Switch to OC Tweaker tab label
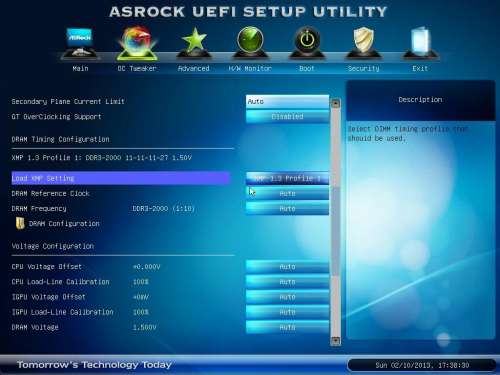This screenshot has height=375, width=500. pyautogui.click(x=137, y=69)
